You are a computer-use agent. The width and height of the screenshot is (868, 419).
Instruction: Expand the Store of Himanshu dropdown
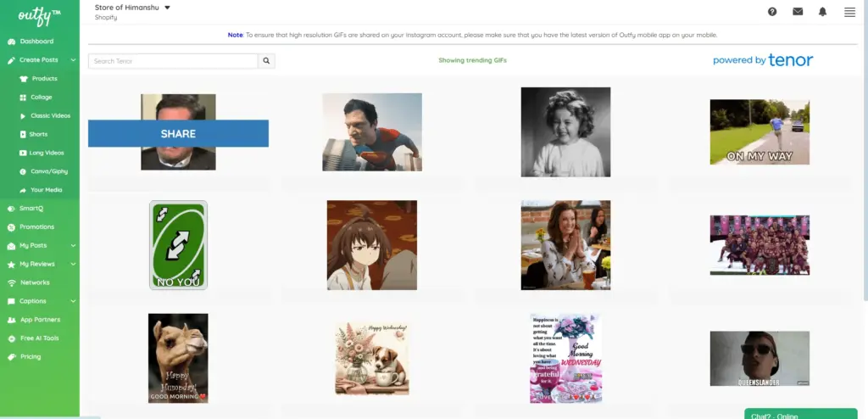click(x=167, y=8)
